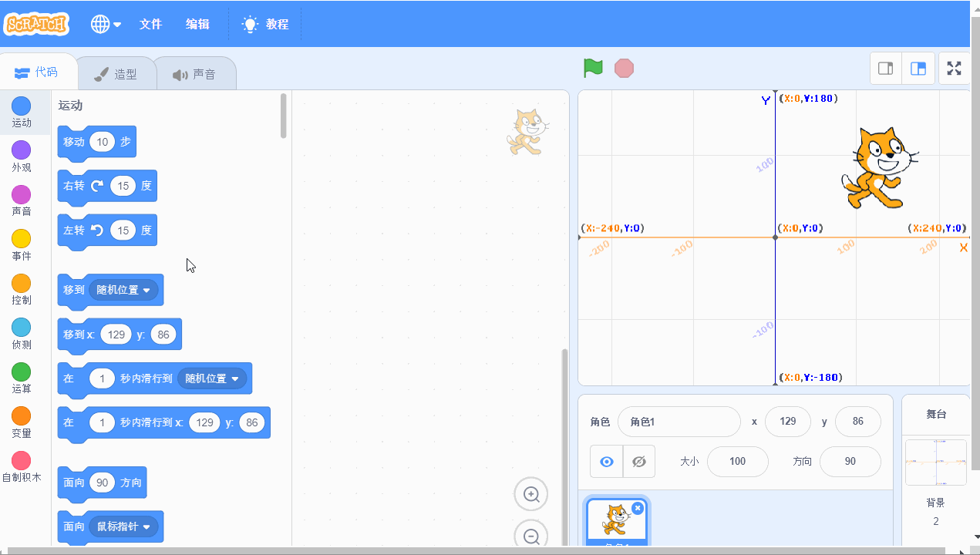Select the 自制积木 category

[x=22, y=467]
